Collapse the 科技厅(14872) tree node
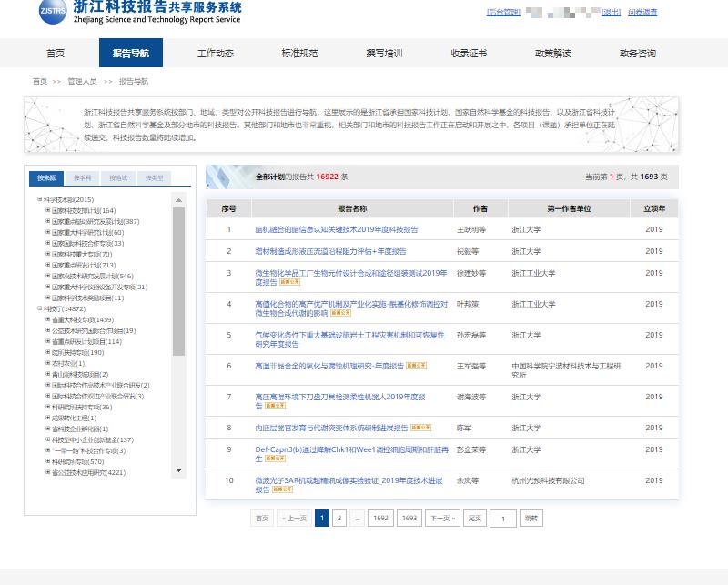 (39, 308)
